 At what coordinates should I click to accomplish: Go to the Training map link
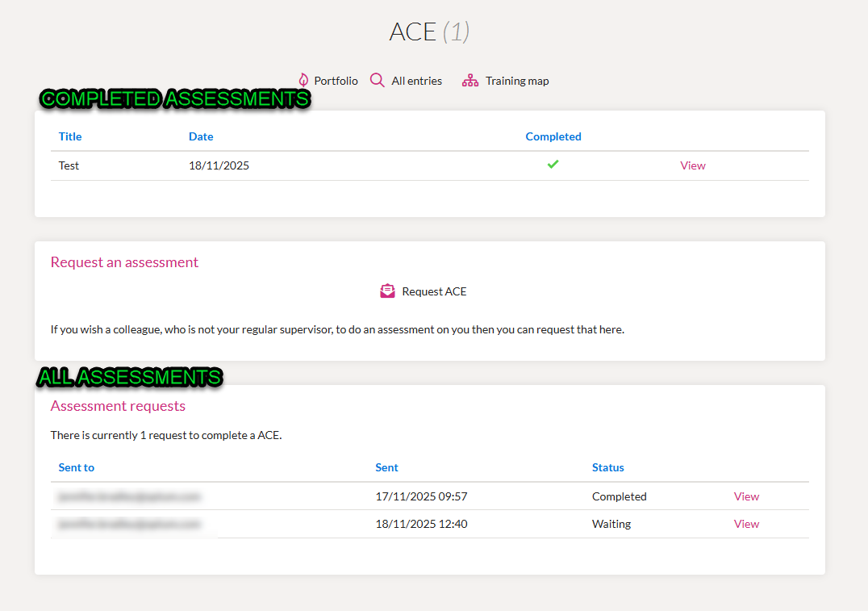coord(517,81)
